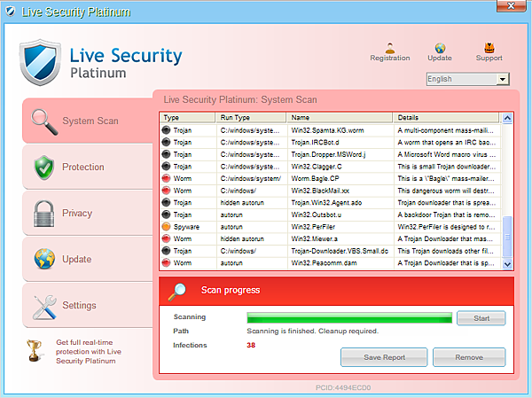Click the Support lifebuoy icon

(489, 48)
